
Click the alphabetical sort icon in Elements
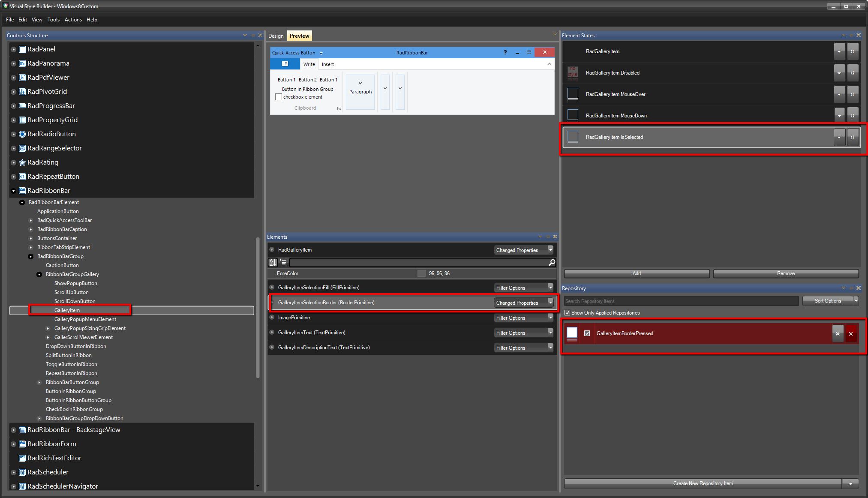pyautogui.click(x=273, y=262)
